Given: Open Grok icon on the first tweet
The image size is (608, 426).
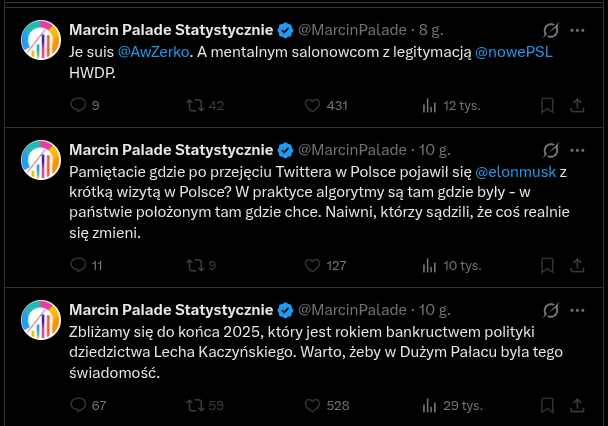Looking at the screenshot, I should [x=550, y=30].
